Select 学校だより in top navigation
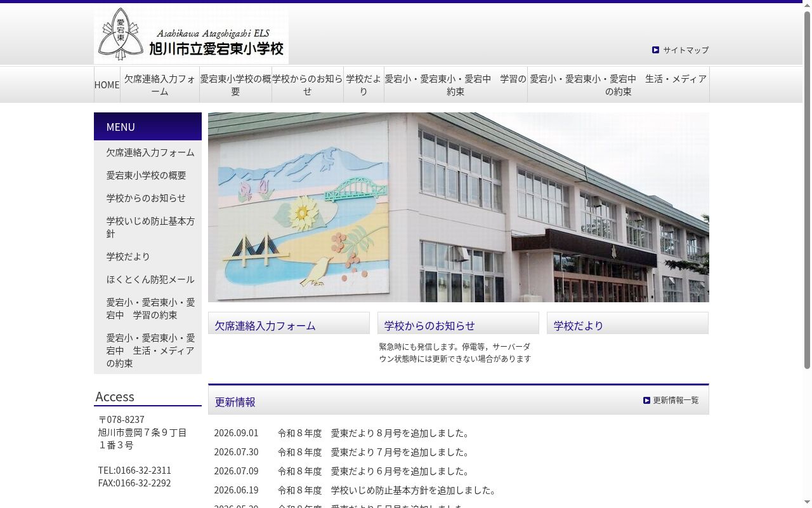Viewport: 812px width, 508px height. coord(363,84)
